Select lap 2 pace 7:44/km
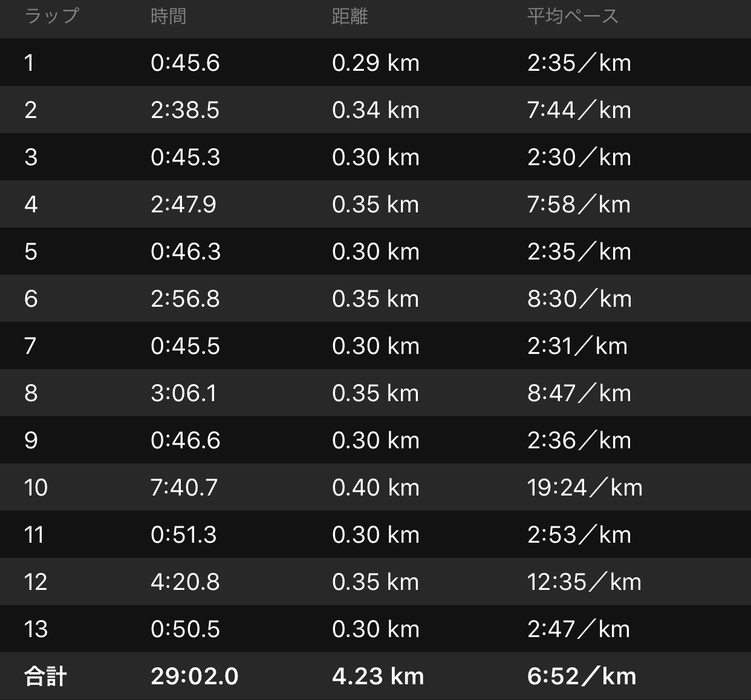This screenshot has width=751, height=700. 579,110
